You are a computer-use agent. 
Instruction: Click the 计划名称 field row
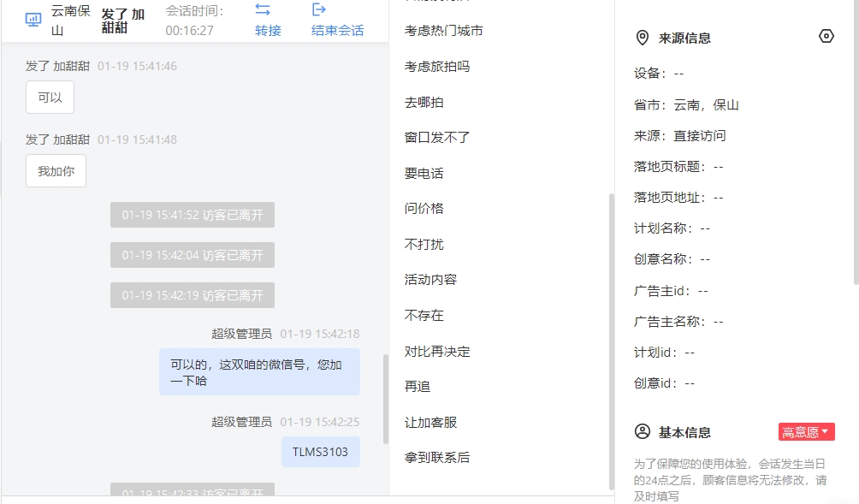click(672, 228)
